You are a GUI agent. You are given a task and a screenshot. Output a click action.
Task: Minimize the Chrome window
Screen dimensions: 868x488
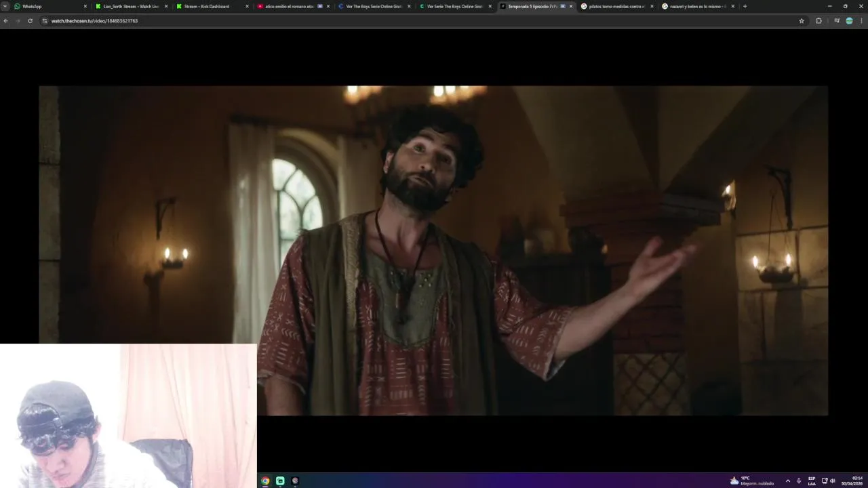(x=829, y=6)
